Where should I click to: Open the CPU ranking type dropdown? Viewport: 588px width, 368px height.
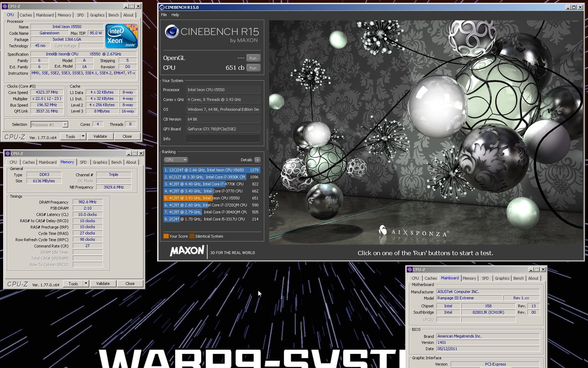176,160
